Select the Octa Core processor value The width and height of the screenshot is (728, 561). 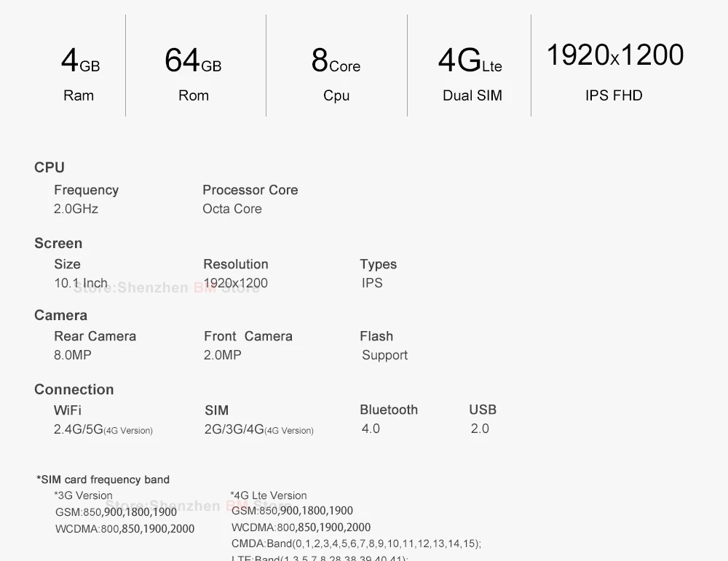pyautogui.click(x=232, y=209)
